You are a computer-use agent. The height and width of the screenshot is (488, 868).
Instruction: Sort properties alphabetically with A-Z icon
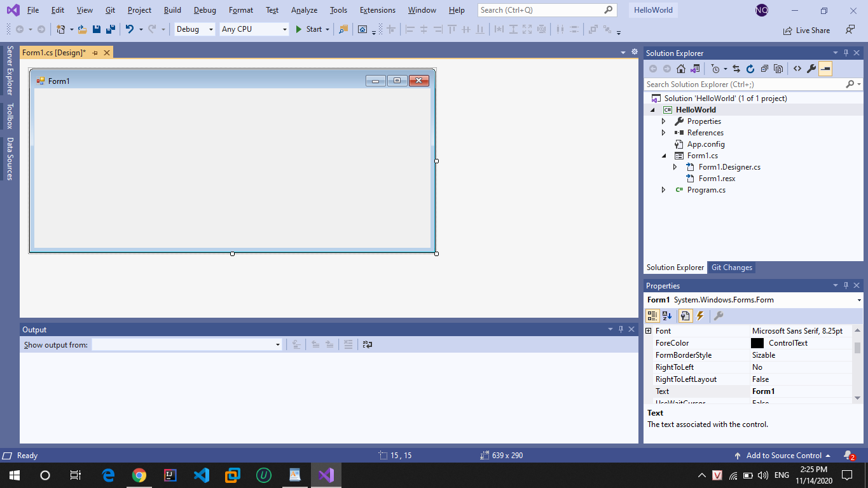point(667,316)
